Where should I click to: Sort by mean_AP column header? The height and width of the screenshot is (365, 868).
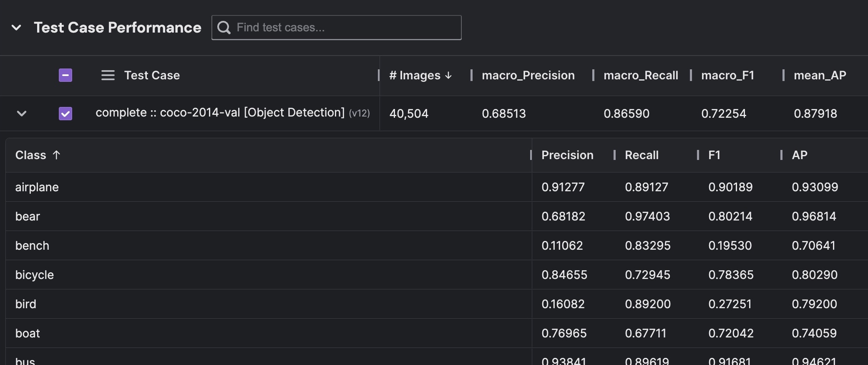820,76
